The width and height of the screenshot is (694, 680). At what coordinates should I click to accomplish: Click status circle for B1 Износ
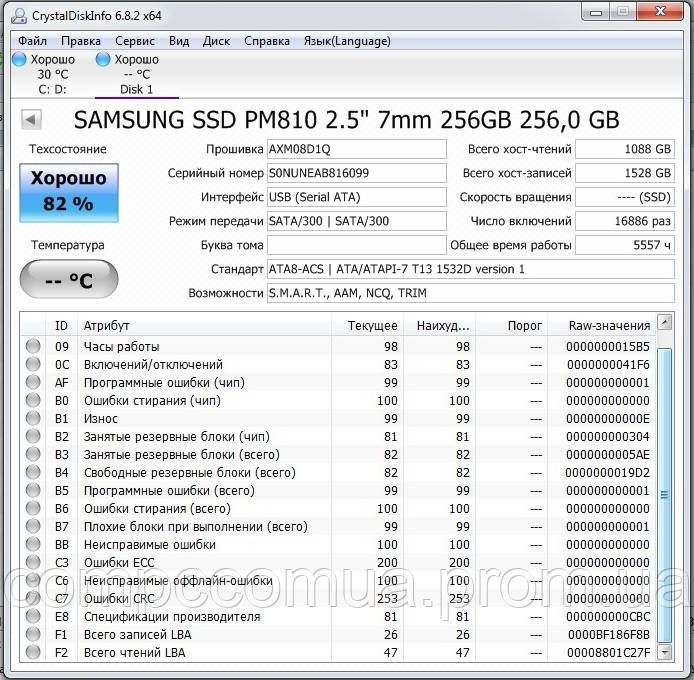33,418
